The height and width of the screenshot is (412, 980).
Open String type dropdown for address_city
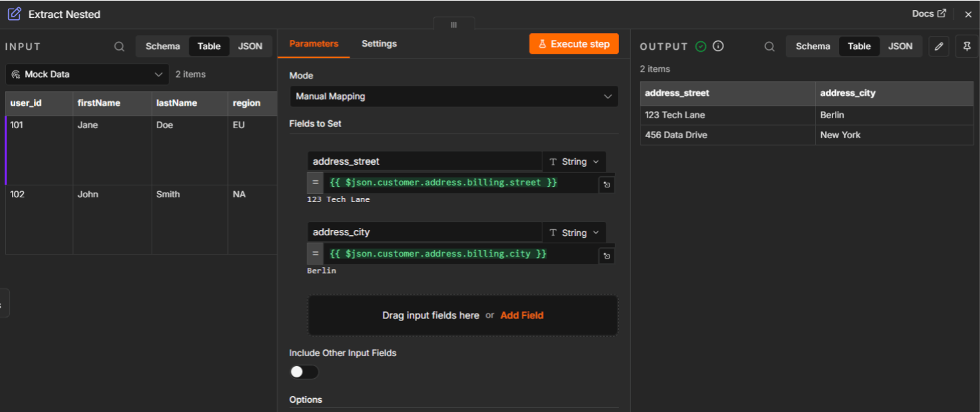click(574, 233)
